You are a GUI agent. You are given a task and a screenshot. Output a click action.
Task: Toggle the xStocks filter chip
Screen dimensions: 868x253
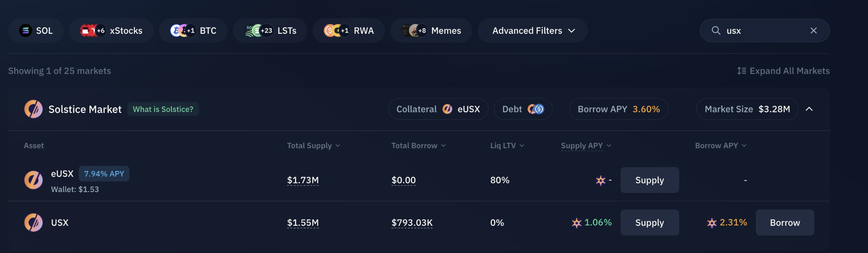click(111, 31)
